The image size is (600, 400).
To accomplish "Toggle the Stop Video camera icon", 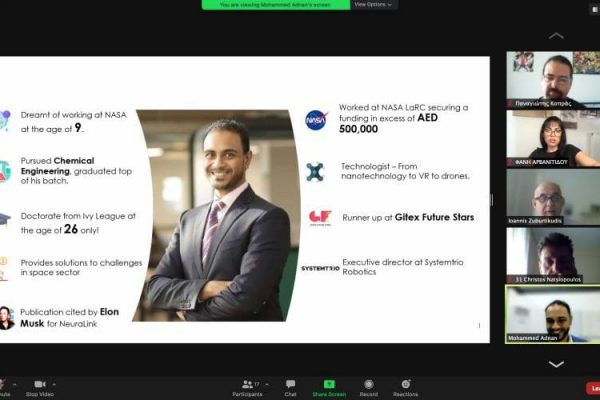I will (40, 384).
